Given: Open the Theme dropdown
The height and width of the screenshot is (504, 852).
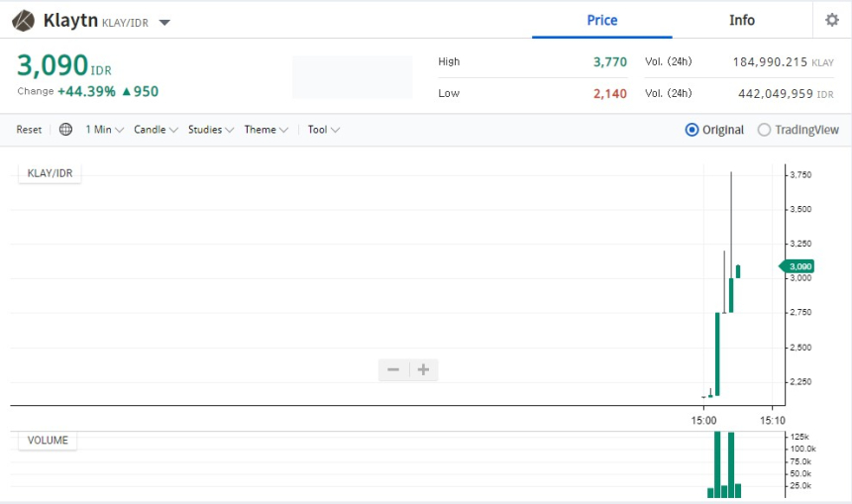Looking at the screenshot, I should pyautogui.click(x=266, y=130).
